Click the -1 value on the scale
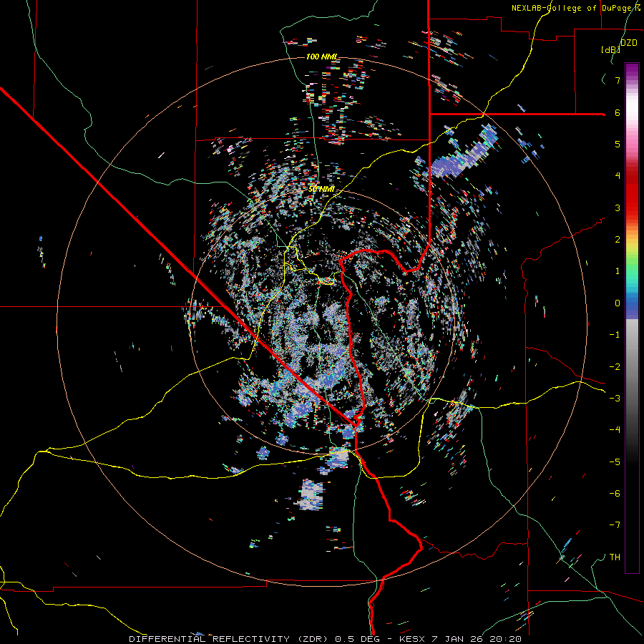 pyautogui.click(x=615, y=335)
